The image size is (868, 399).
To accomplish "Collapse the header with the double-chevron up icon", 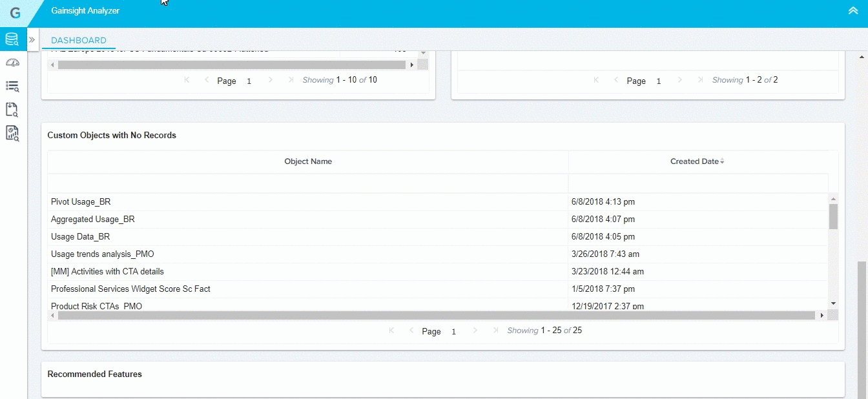I will tap(852, 11).
